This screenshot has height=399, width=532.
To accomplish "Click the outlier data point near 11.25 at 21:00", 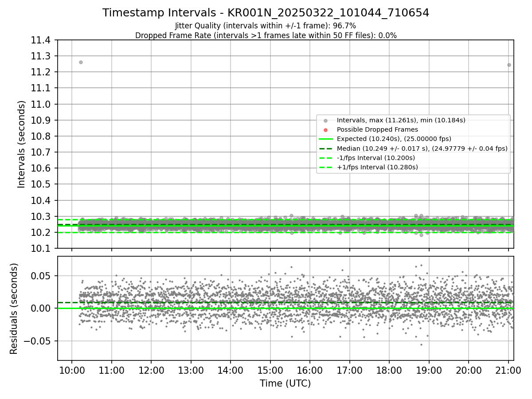I will [509, 65].
